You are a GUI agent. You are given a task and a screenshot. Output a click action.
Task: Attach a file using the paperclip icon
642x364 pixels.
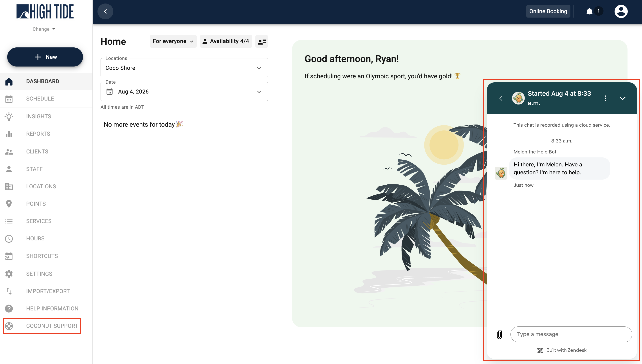pyautogui.click(x=499, y=334)
